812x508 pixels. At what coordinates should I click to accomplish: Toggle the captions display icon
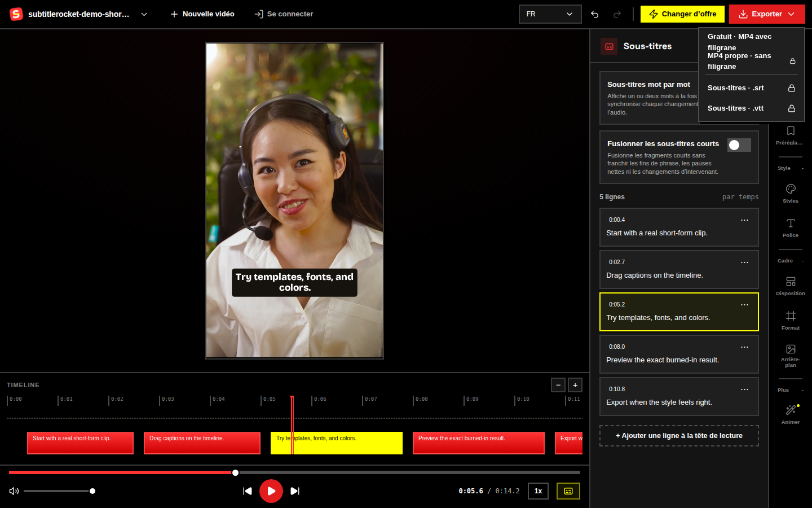(x=568, y=491)
